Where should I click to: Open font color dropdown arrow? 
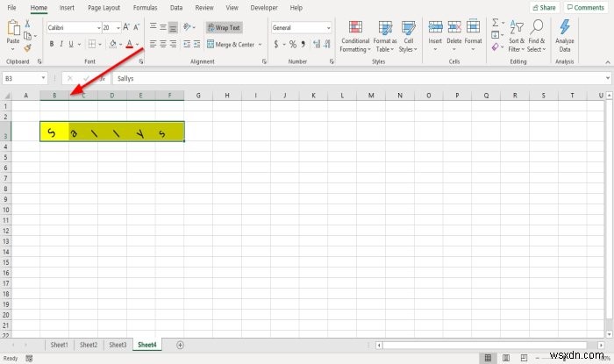(138, 45)
